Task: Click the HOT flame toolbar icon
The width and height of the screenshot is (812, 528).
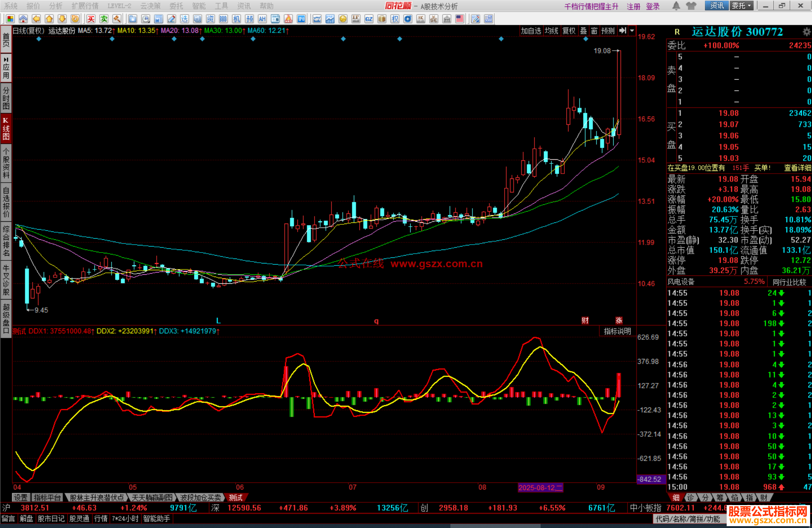Action: pyautogui.click(x=288, y=19)
